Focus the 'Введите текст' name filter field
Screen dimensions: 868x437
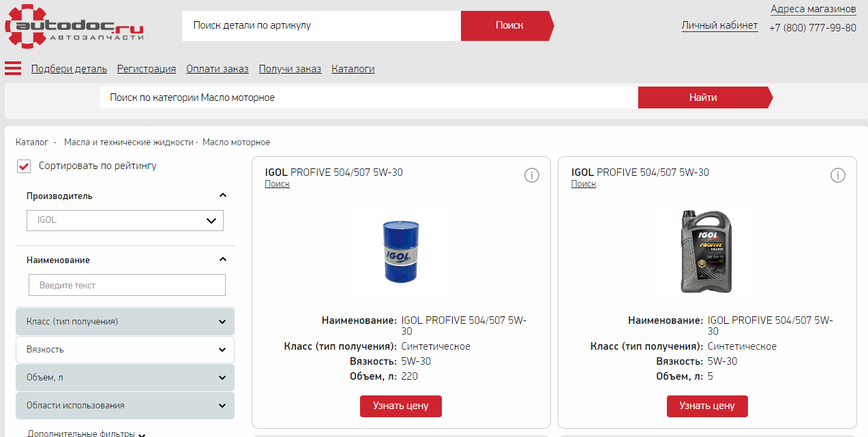[127, 285]
